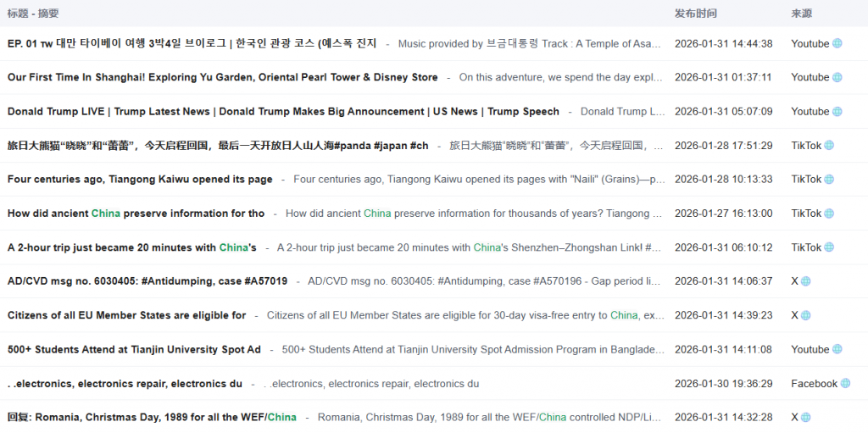Open 'A 2-hour trip just became 20 minutes' title

click(x=131, y=247)
